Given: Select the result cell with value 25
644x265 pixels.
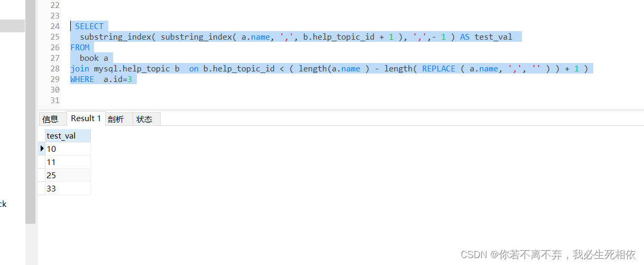Looking at the screenshot, I should click(x=68, y=176).
